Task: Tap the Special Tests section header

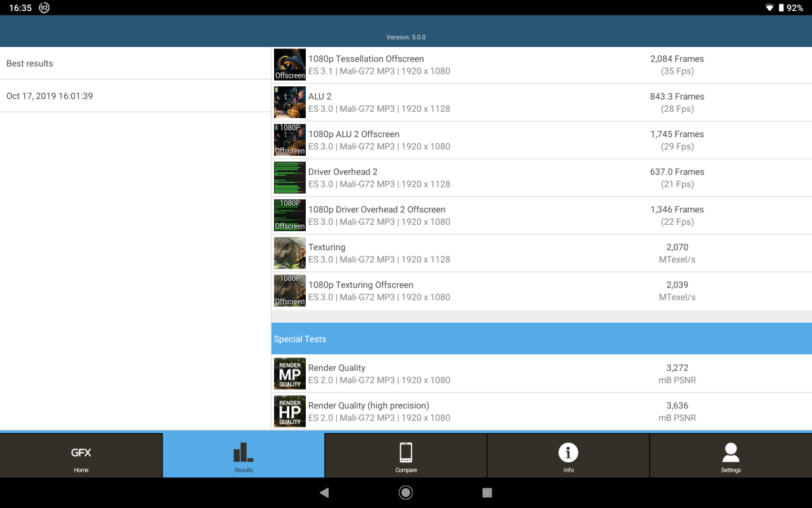Action: click(542, 338)
